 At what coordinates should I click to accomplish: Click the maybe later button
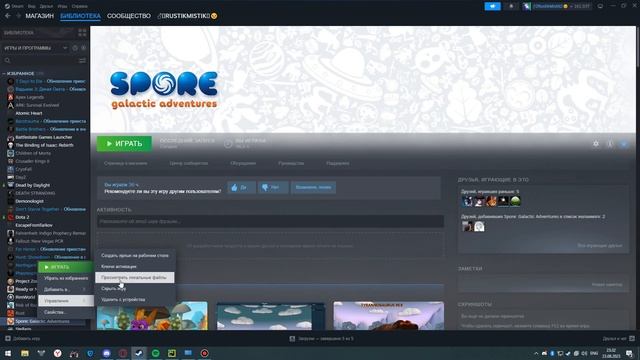click(x=313, y=187)
